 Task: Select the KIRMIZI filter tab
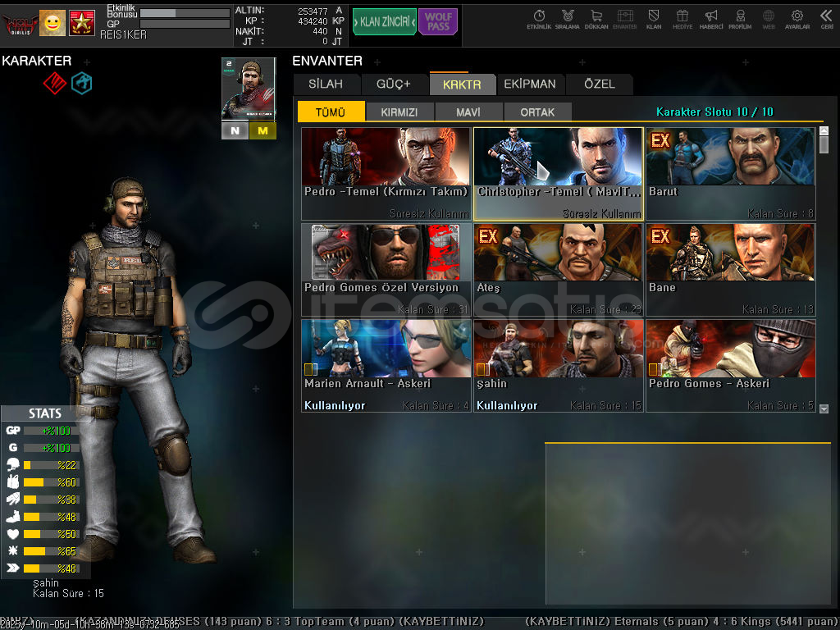(x=399, y=112)
